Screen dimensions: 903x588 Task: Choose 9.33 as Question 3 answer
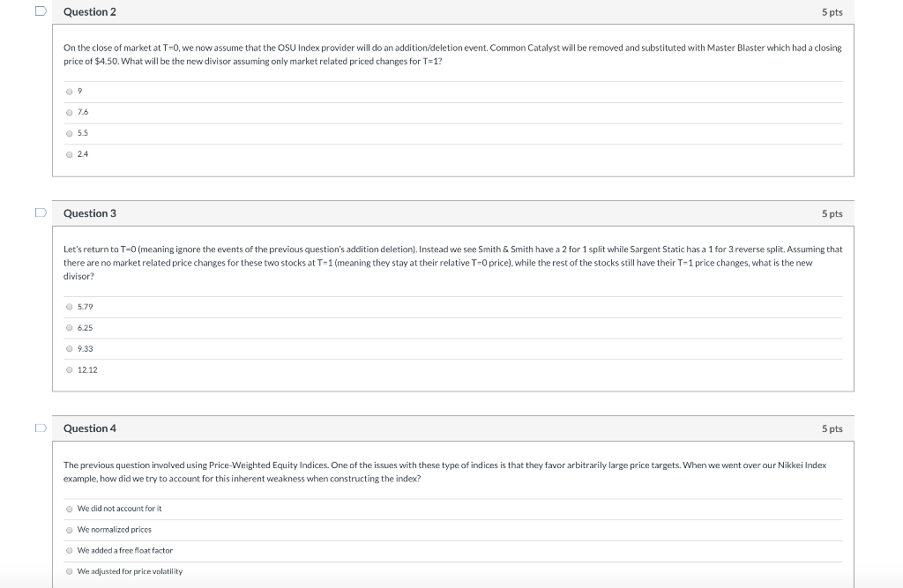click(70, 348)
